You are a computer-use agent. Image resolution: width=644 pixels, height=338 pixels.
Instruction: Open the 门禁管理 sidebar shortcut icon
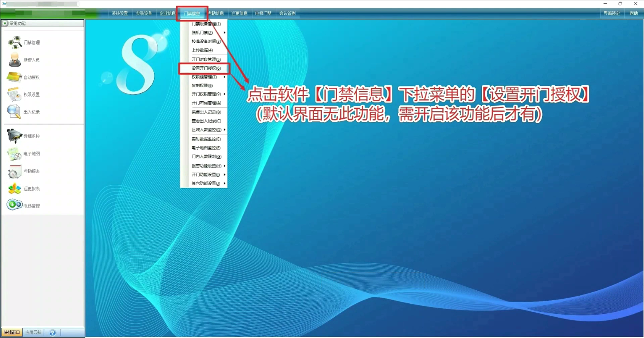pyautogui.click(x=15, y=42)
